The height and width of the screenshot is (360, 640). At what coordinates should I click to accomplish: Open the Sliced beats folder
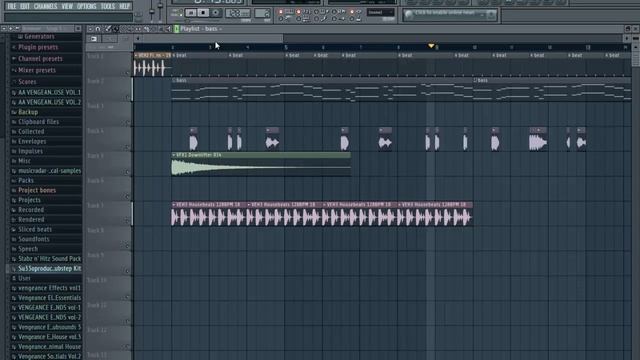point(35,229)
